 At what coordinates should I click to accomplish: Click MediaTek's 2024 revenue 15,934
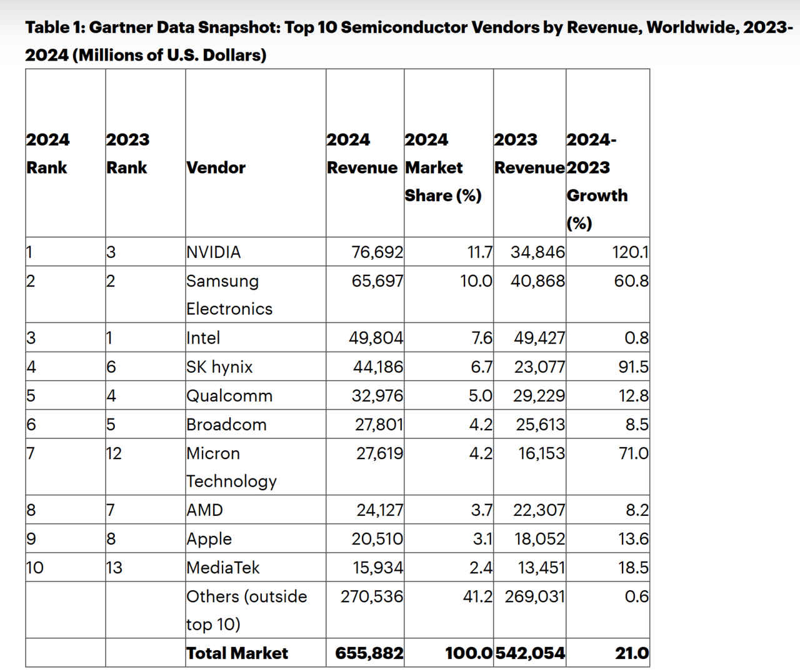tap(379, 567)
